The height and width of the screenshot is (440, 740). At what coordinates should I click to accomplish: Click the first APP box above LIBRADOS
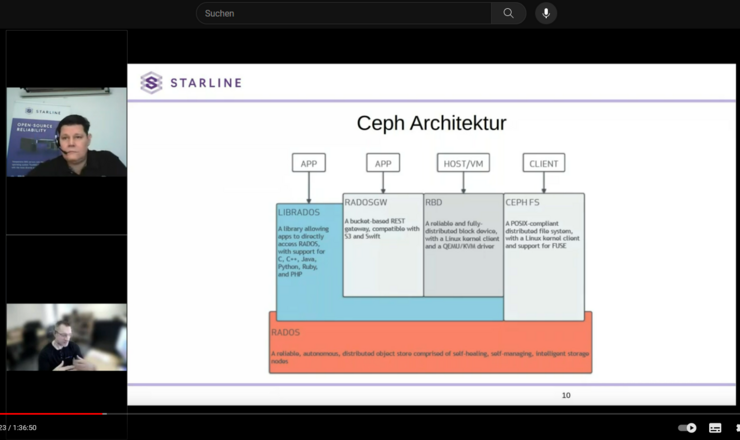click(308, 163)
